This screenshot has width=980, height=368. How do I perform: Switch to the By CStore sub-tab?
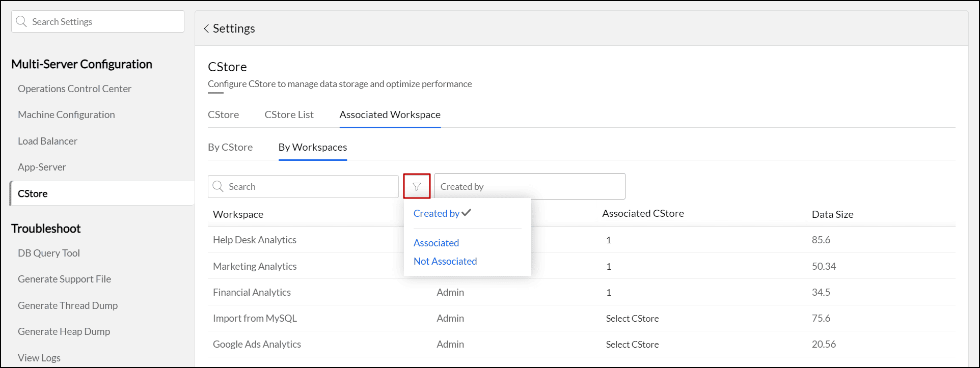pyautogui.click(x=230, y=148)
